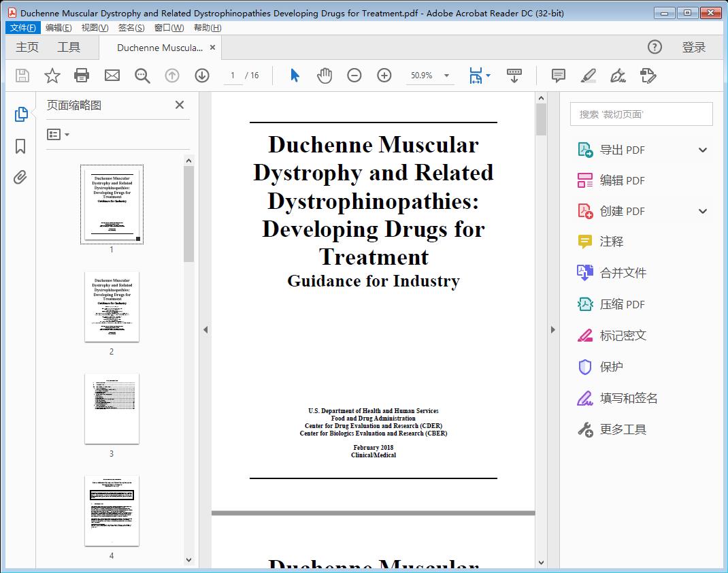
Task: Select the page 3 thumbnail
Action: click(x=111, y=408)
